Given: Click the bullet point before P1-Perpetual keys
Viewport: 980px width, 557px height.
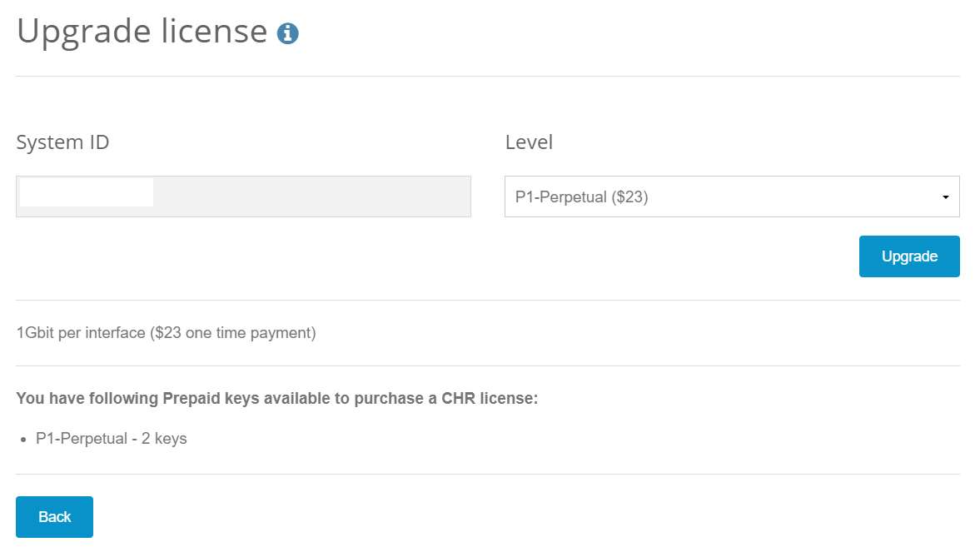Looking at the screenshot, I should point(23,440).
